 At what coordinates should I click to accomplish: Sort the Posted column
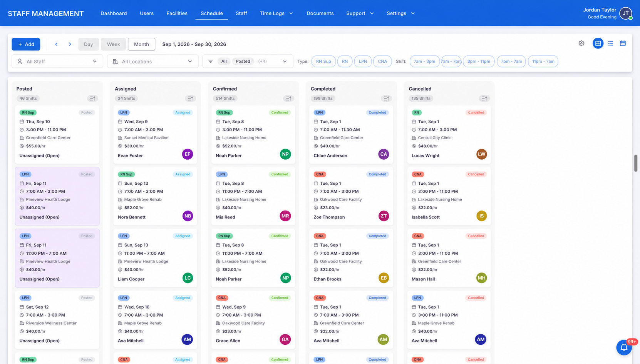coord(92,99)
